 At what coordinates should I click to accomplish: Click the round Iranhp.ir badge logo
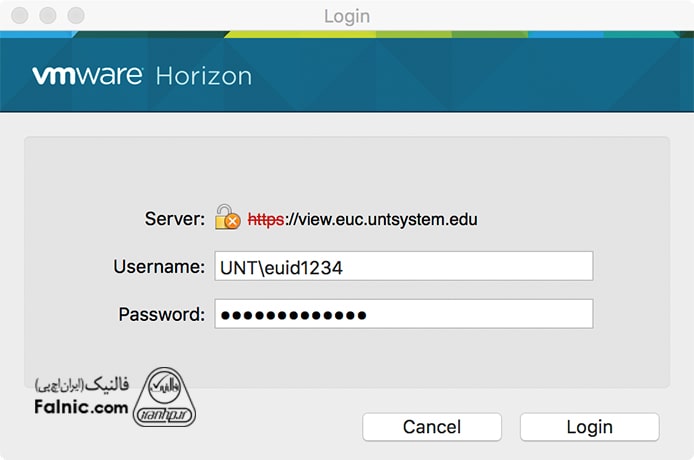[167, 396]
